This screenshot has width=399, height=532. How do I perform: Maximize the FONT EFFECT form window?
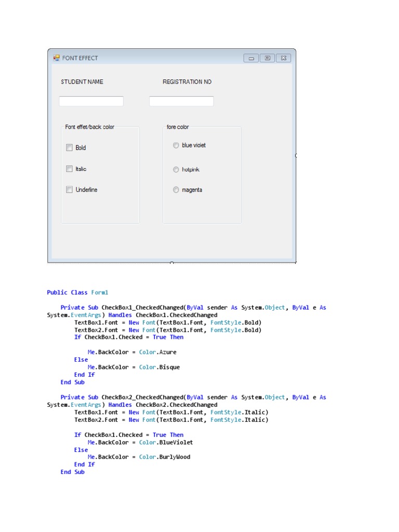(x=267, y=58)
